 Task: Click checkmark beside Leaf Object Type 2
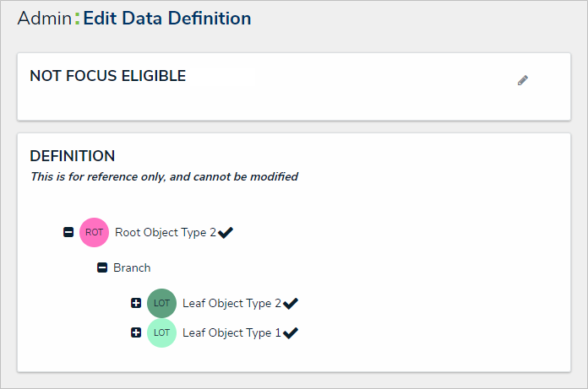[x=291, y=303]
